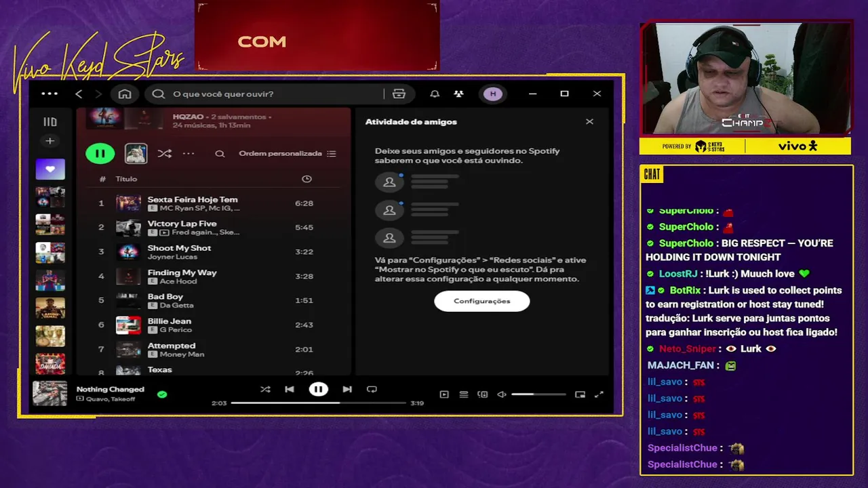Toggle repeat in the player bar

click(372, 389)
